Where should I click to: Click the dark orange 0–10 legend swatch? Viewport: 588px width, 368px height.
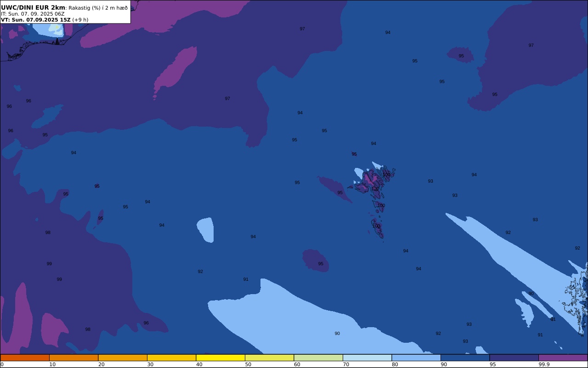[25, 357]
